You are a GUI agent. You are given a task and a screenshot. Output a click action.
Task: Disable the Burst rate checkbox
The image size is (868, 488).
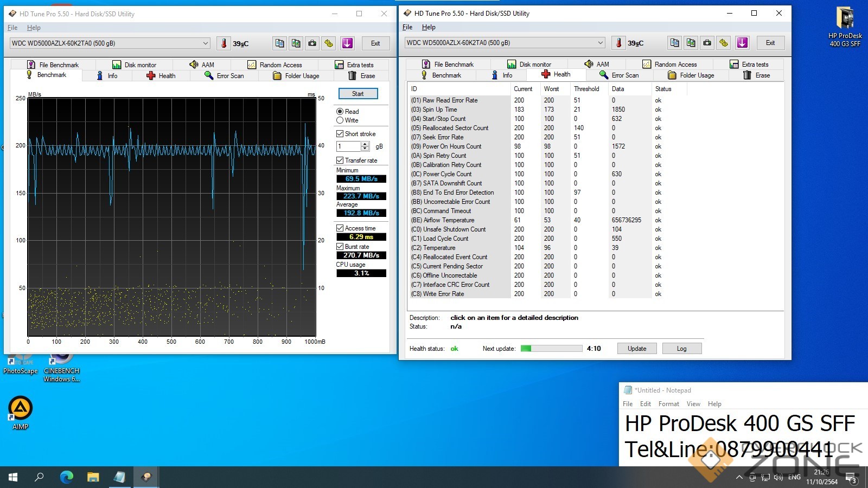(x=340, y=247)
